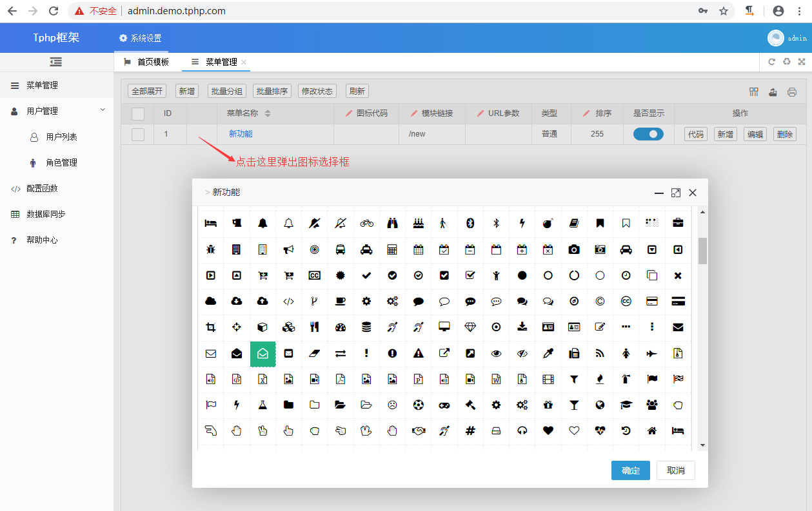
Task: Select the graduation cap icon
Action: pyautogui.click(x=626, y=405)
